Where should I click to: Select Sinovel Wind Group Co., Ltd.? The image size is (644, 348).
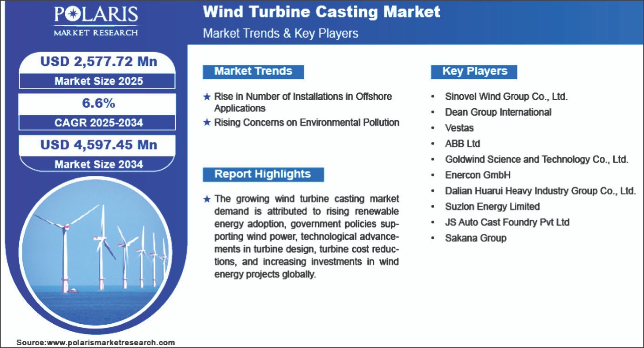coord(506,97)
